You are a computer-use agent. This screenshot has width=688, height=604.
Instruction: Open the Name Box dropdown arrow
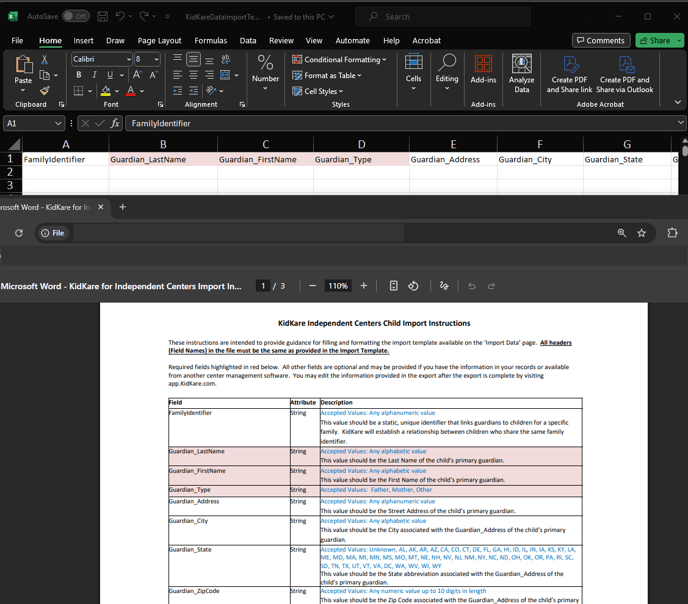[x=58, y=124]
